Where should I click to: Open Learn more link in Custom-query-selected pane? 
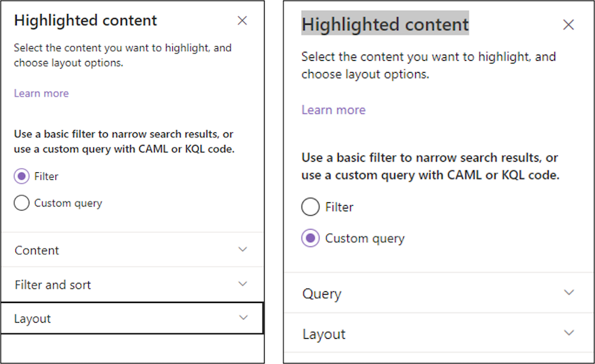click(333, 110)
